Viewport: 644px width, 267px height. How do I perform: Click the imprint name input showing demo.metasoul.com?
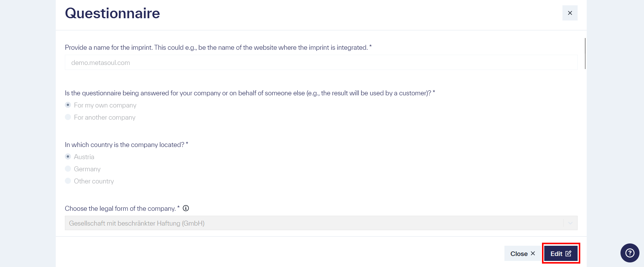(x=320, y=62)
